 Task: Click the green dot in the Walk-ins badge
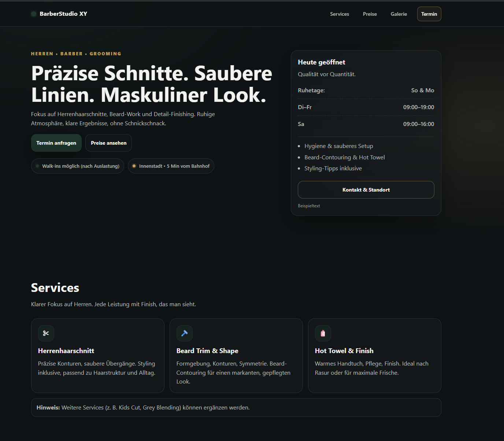coord(37,166)
